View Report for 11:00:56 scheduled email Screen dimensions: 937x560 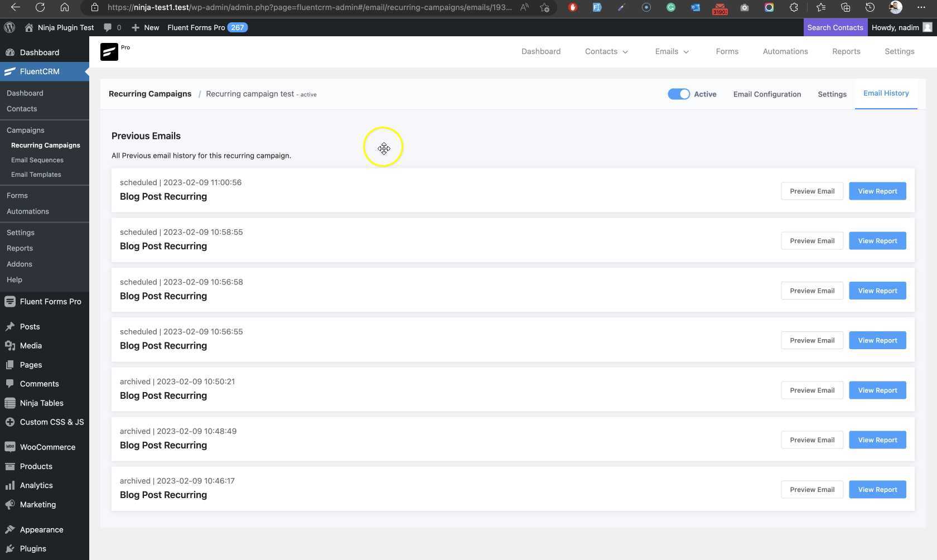(877, 191)
